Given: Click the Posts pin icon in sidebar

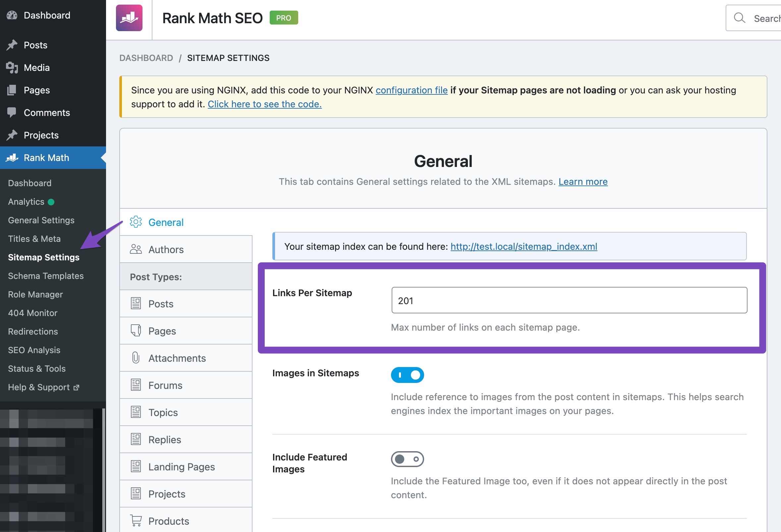Looking at the screenshot, I should pyautogui.click(x=12, y=45).
